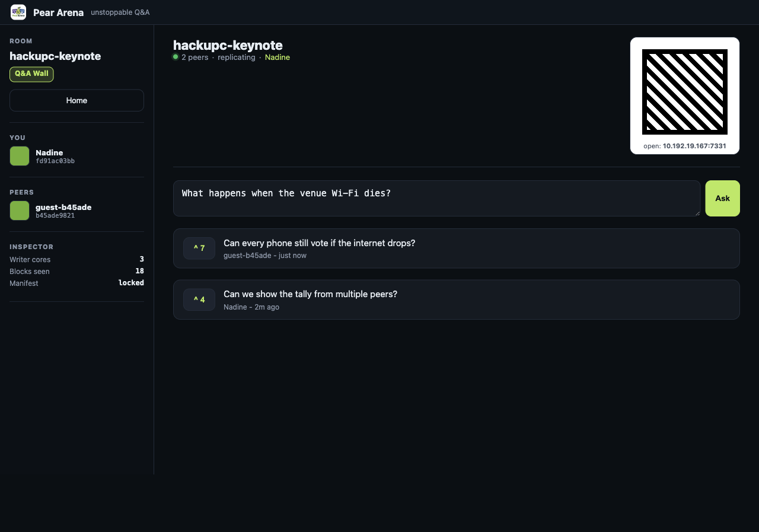Click the 'replicating' status text

tap(237, 58)
